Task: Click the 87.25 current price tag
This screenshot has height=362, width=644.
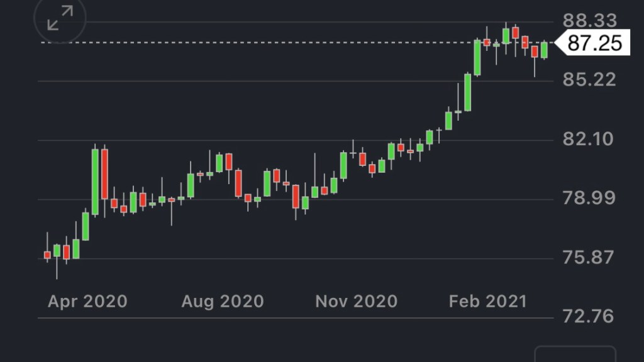Action: [594, 43]
